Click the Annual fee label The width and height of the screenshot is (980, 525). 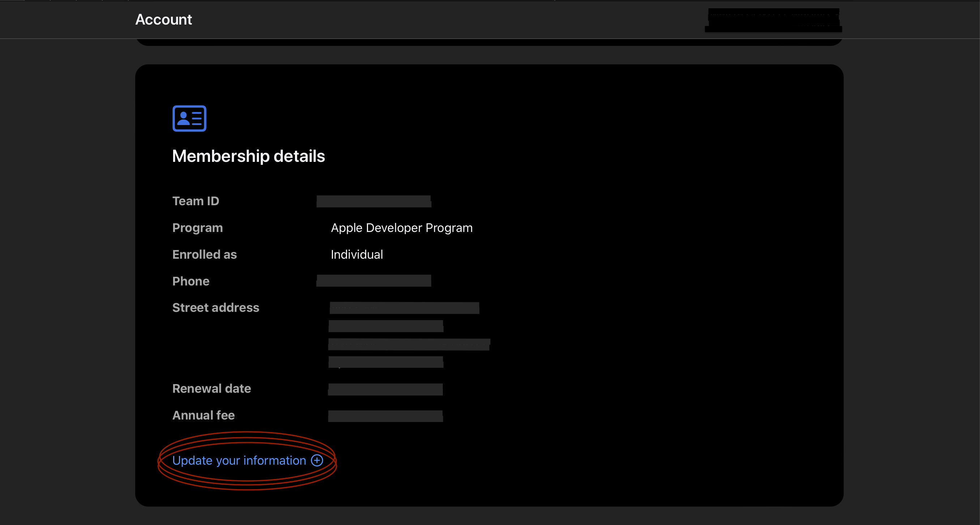tap(203, 415)
